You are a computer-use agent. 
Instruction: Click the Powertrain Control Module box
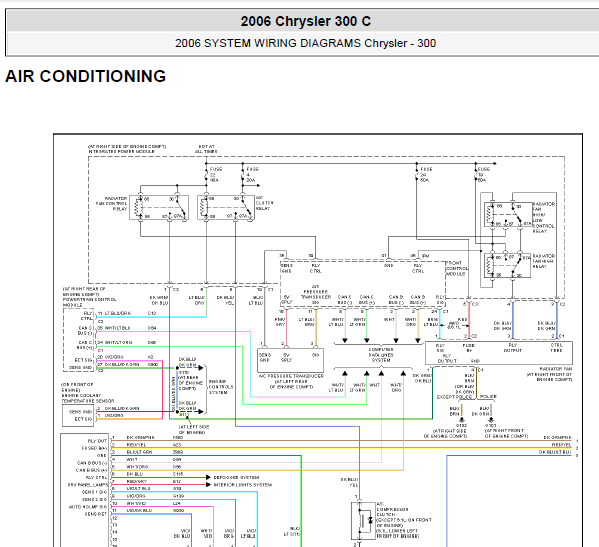click(78, 340)
